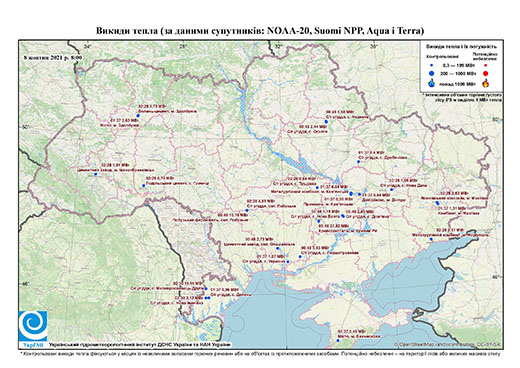Click the blue marker near с. Долгівка
This screenshot has height=368, width=520.
click(343, 216)
